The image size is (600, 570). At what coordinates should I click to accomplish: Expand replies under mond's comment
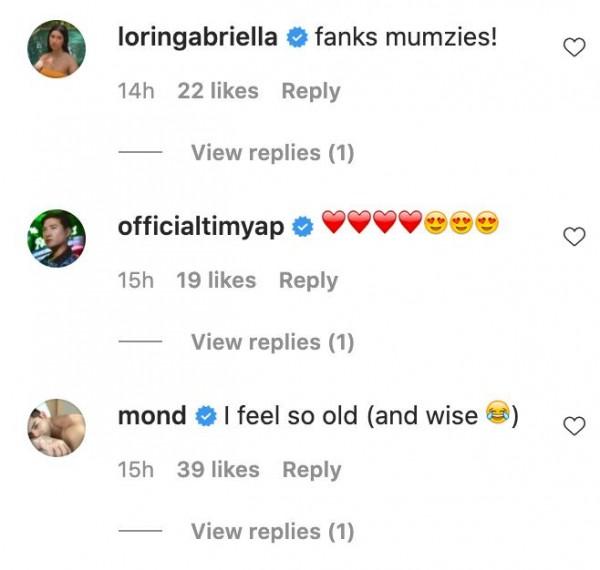(272, 531)
